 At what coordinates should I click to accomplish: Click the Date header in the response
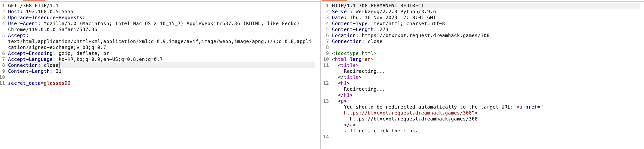tap(384, 17)
